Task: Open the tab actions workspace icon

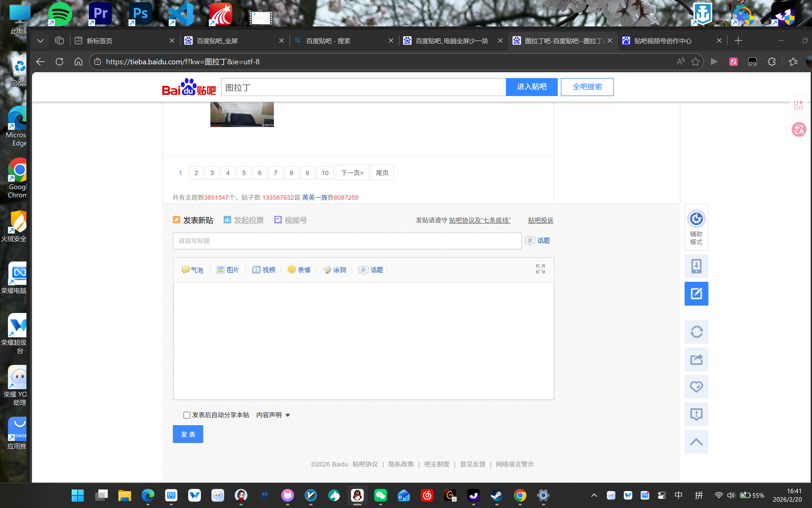Action: (59, 41)
